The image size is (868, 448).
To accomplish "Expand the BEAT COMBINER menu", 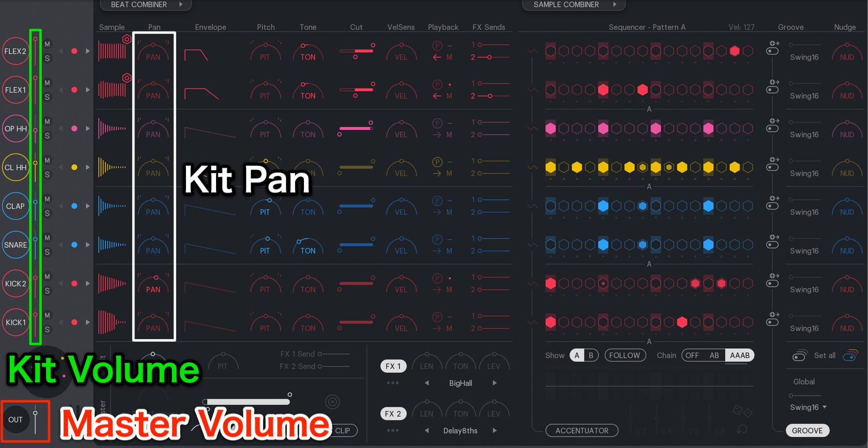I will click(146, 5).
